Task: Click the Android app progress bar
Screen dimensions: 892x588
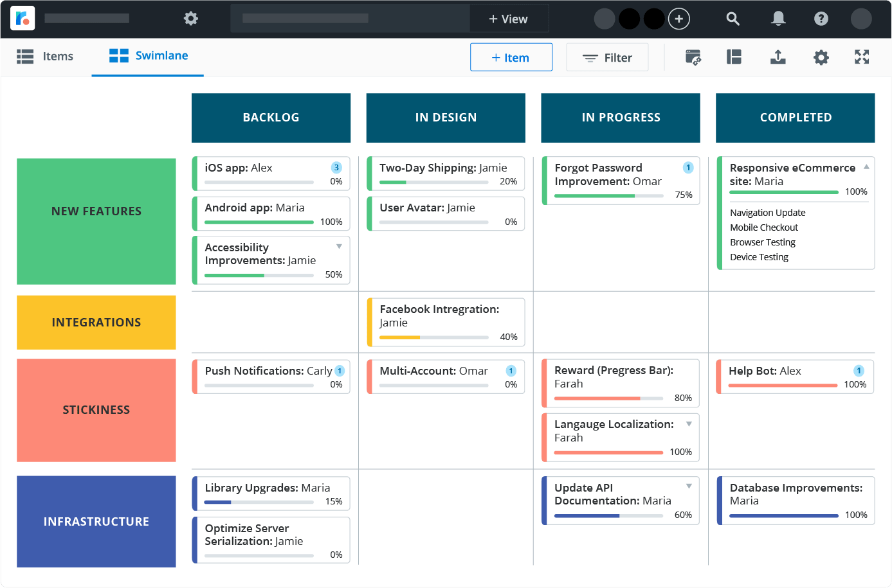Action: pos(259,222)
